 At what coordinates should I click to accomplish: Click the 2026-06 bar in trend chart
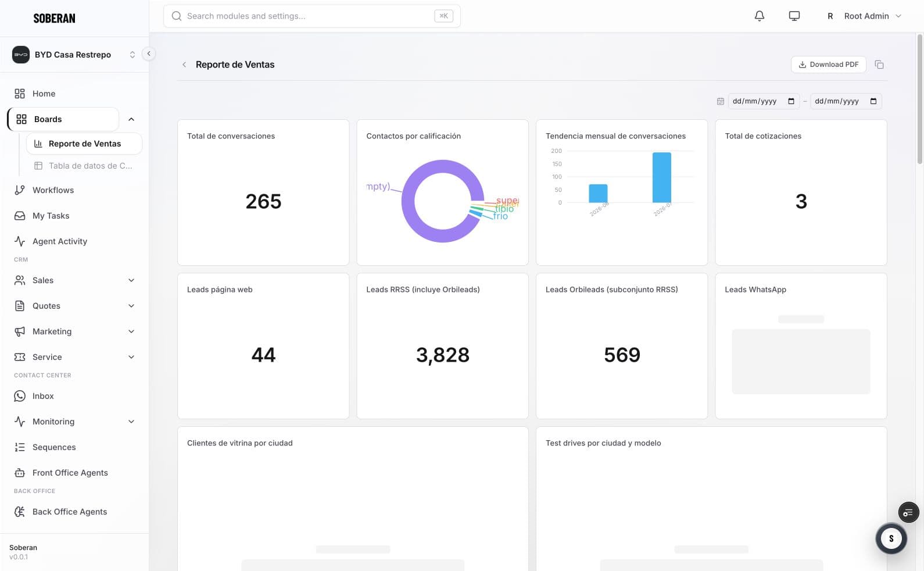click(598, 193)
